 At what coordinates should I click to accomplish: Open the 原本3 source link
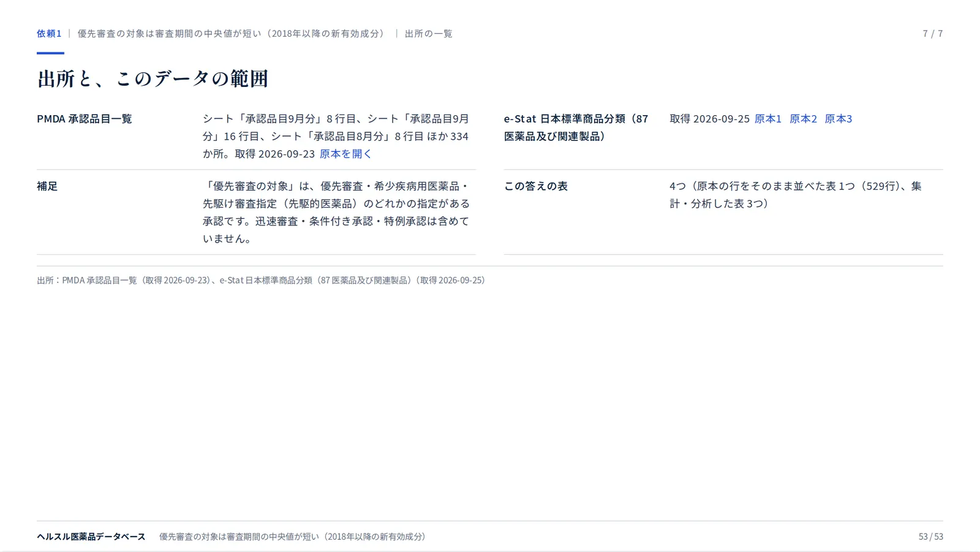pos(839,119)
